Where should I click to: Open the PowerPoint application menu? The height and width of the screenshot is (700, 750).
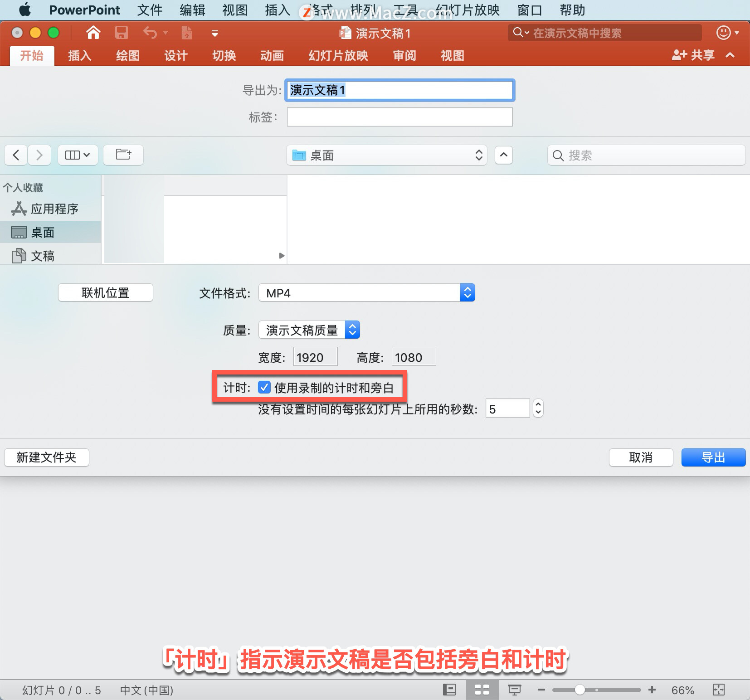coord(84,10)
